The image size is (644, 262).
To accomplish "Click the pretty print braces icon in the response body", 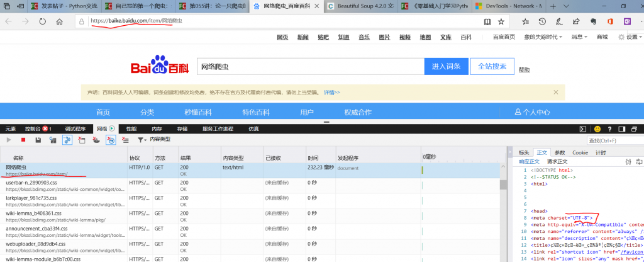I will (628, 162).
